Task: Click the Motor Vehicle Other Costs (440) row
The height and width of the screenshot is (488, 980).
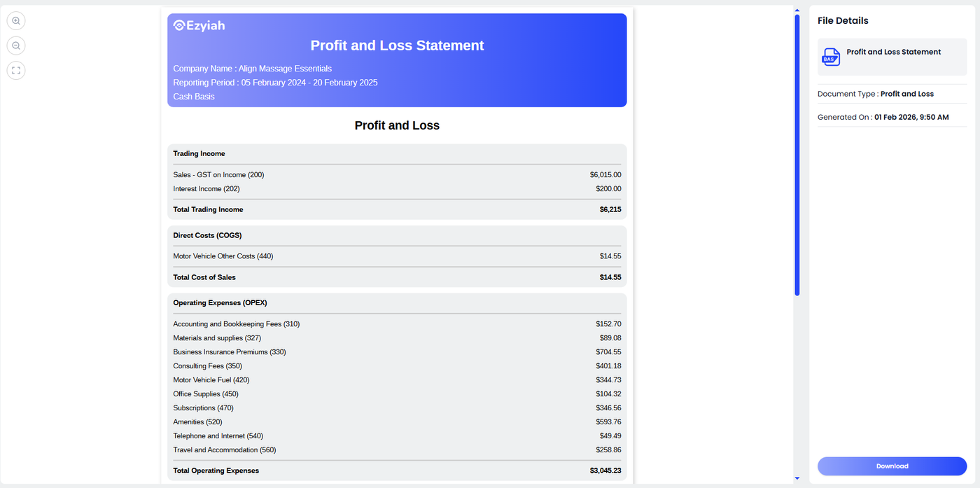Action: coord(223,256)
